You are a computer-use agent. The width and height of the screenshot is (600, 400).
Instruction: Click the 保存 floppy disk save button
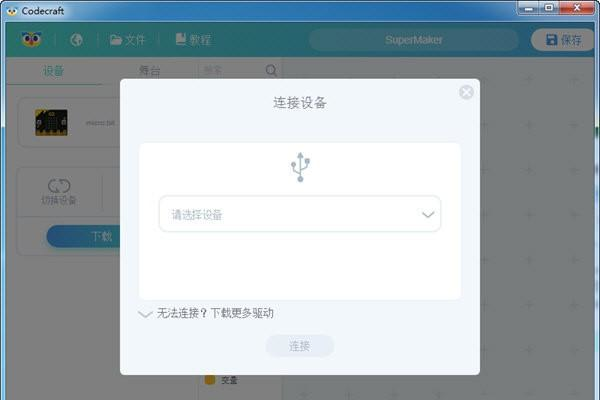click(563, 40)
